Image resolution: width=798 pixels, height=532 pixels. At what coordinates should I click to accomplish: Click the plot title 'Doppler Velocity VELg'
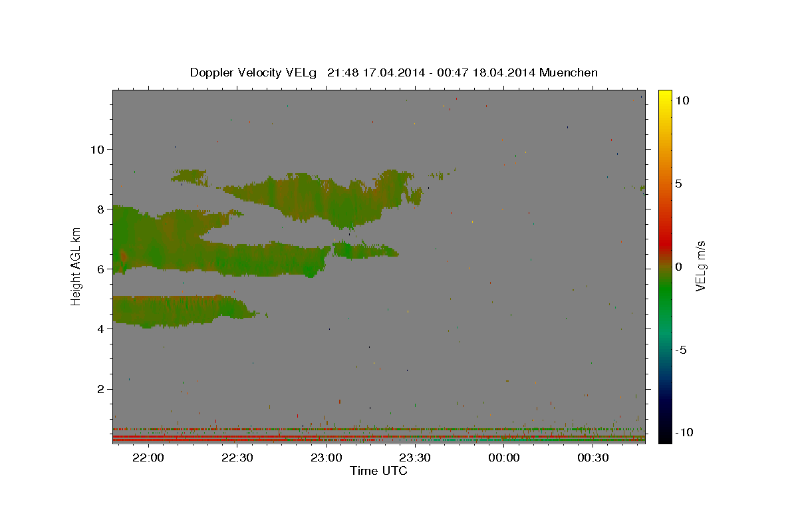pos(255,72)
